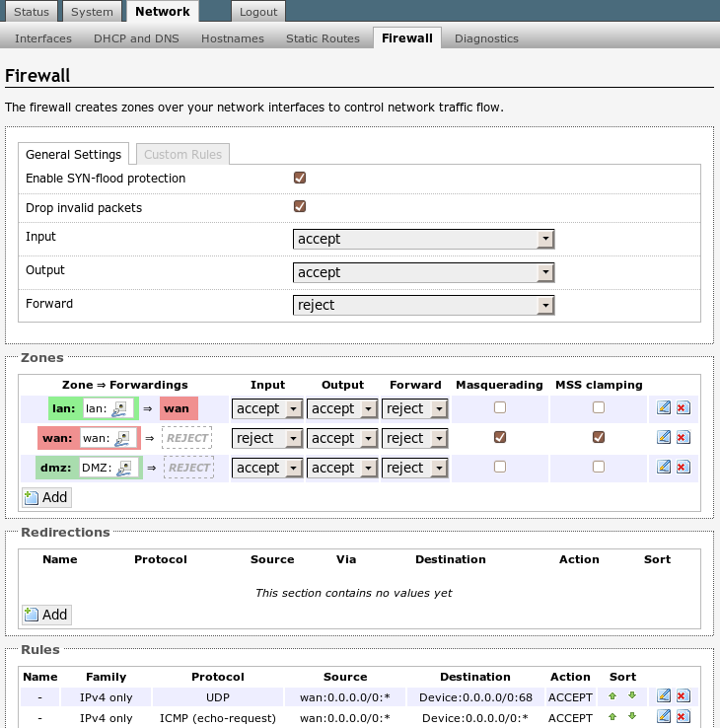Delete the UDP firewall rule
The image size is (720, 728).
pyautogui.click(x=682, y=696)
